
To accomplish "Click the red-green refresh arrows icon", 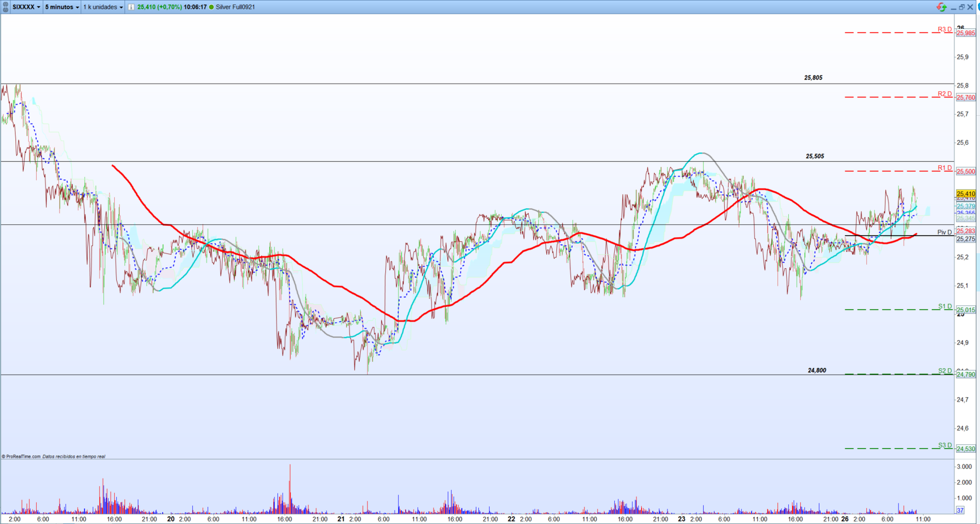I will (x=941, y=7).
